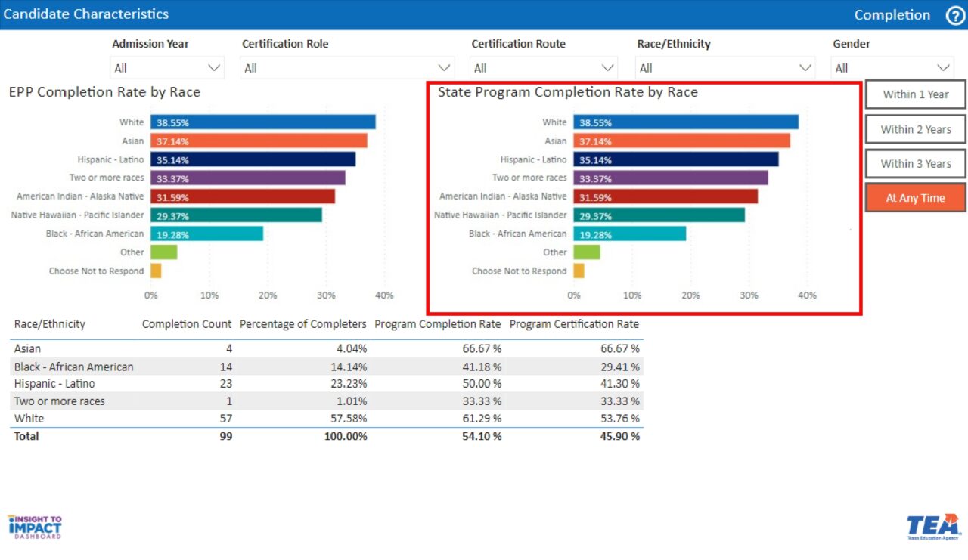Image resolution: width=968 pixels, height=560 pixels.
Task: Select the Within 2 Years filter
Action: [915, 129]
